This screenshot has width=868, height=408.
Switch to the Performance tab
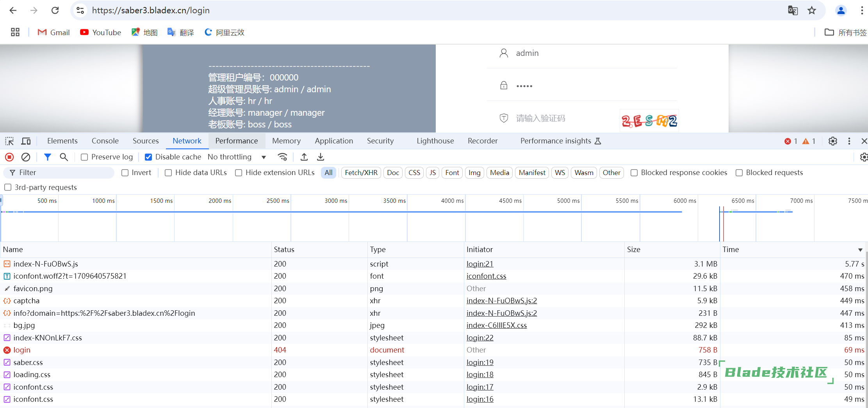(237, 141)
